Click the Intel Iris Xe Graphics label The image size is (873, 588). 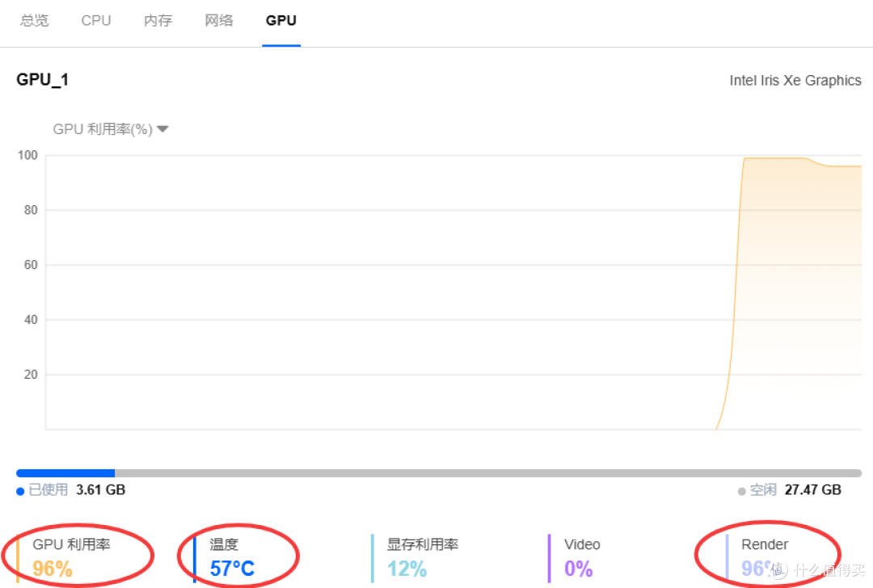point(795,80)
